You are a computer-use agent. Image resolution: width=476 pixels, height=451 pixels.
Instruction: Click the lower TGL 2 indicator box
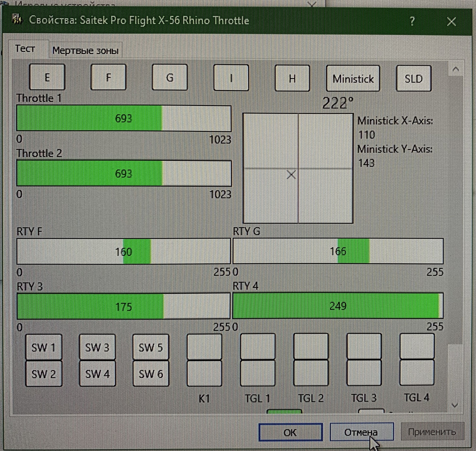click(x=311, y=373)
